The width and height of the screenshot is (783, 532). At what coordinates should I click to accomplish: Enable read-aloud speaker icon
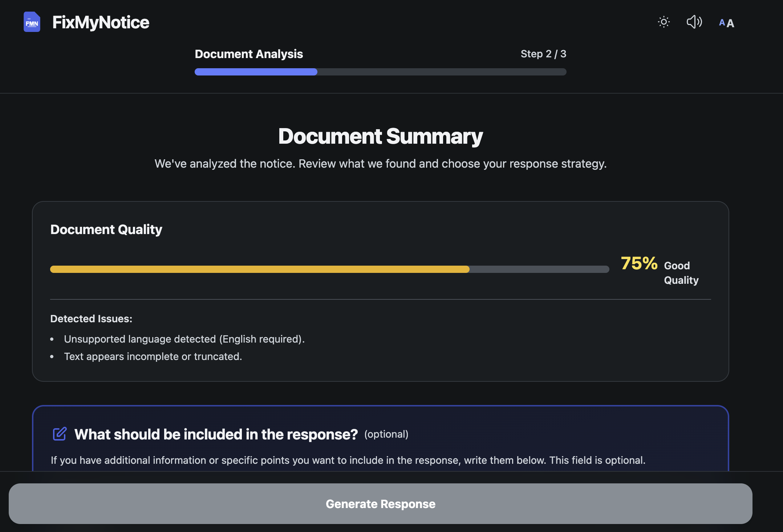click(694, 22)
